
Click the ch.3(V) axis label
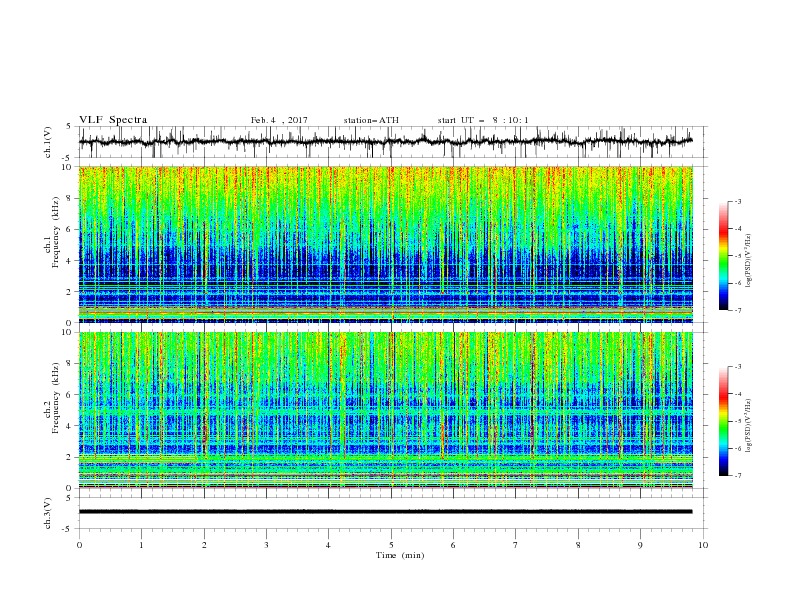pyautogui.click(x=48, y=513)
